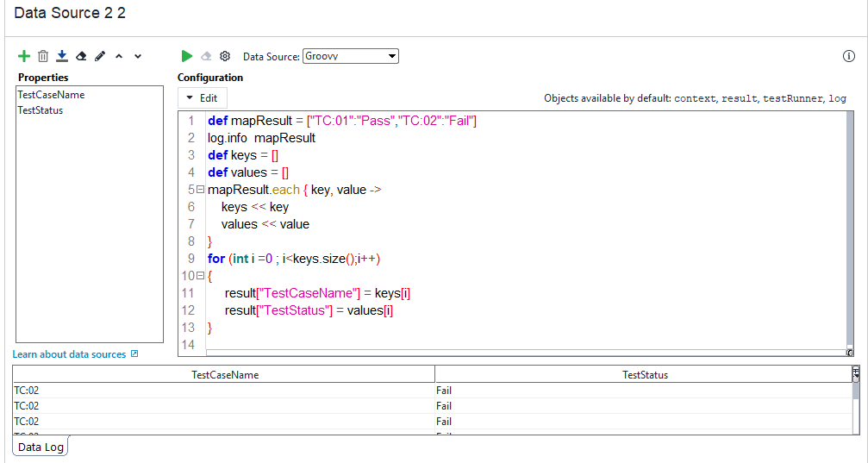
Task: Run the data source with green play
Action: coord(187,56)
